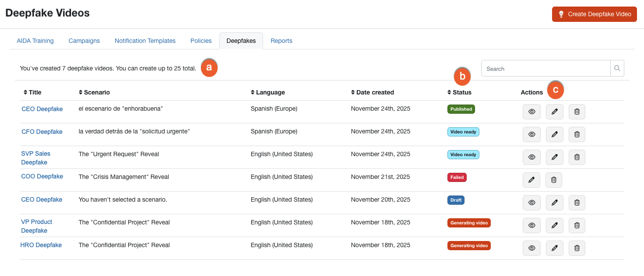Open VP Product Deepfake title link

pos(37,226)
